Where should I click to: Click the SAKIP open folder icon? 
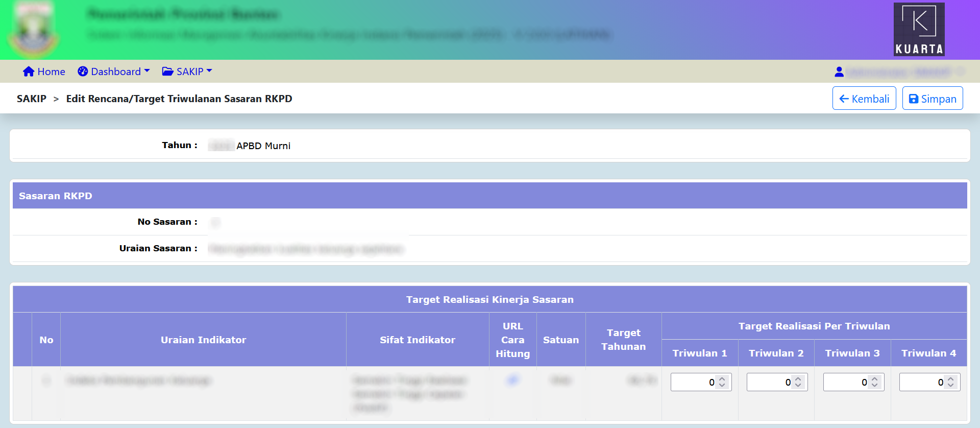167,72
